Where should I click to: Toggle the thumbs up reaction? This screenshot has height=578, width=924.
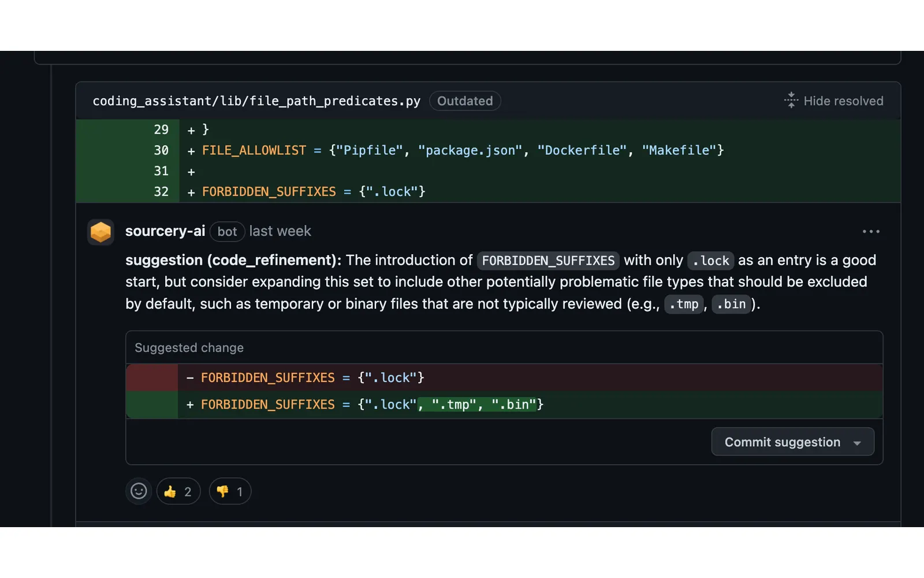[x=178, y=491]
